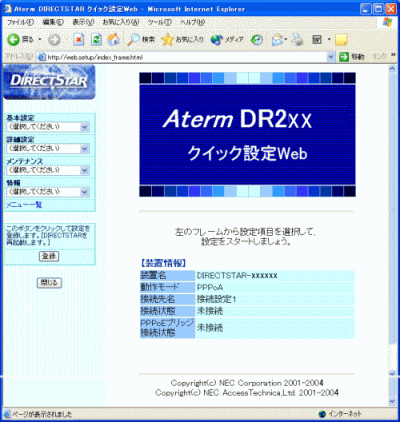
Task: Click the 動作モード label cell
Action: [x=167, y=287]
